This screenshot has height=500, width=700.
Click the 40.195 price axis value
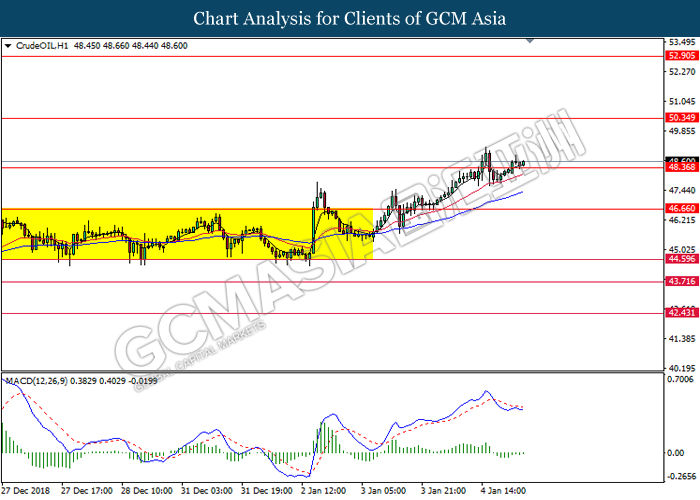click(682, 369)
